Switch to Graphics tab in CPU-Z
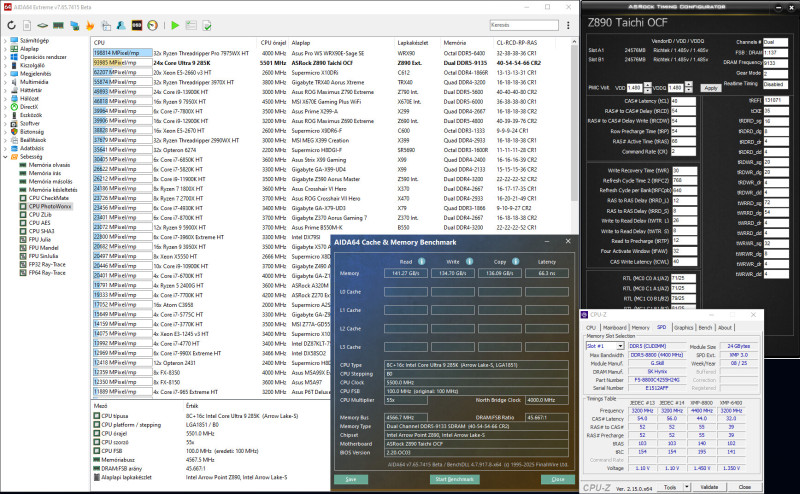Viewport: 800px width, 494px height. tap(683, 328)
